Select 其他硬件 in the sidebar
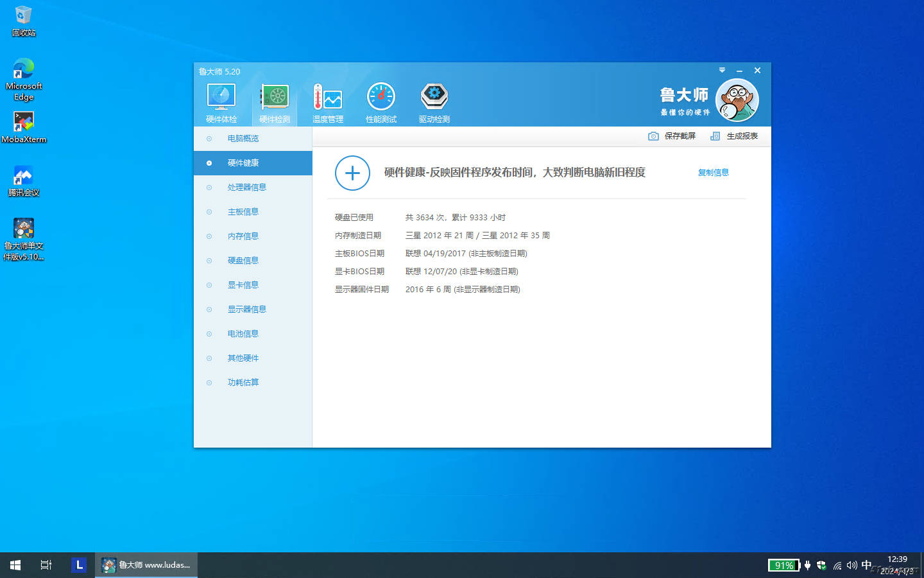 (x=253, y=358)
